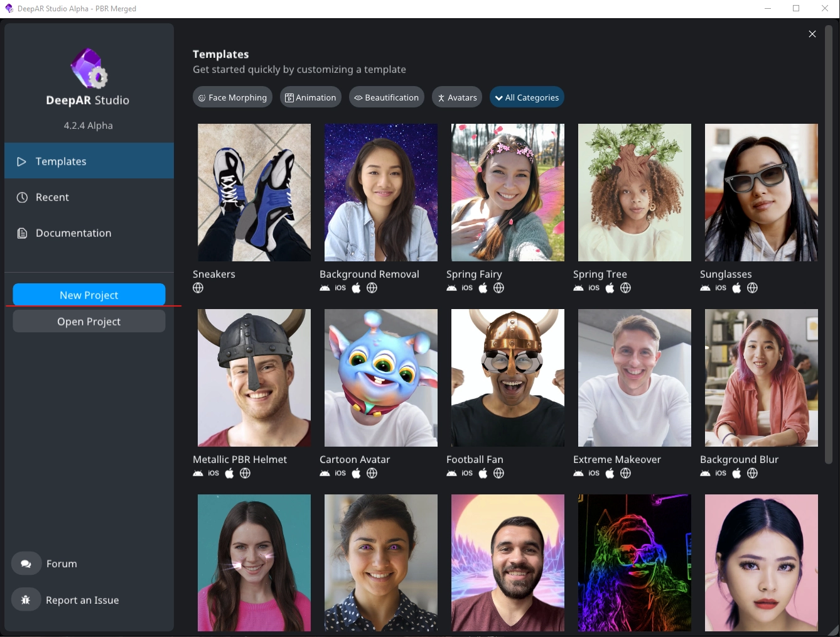Open the Background Blur template thumbnail

[762, 378]
